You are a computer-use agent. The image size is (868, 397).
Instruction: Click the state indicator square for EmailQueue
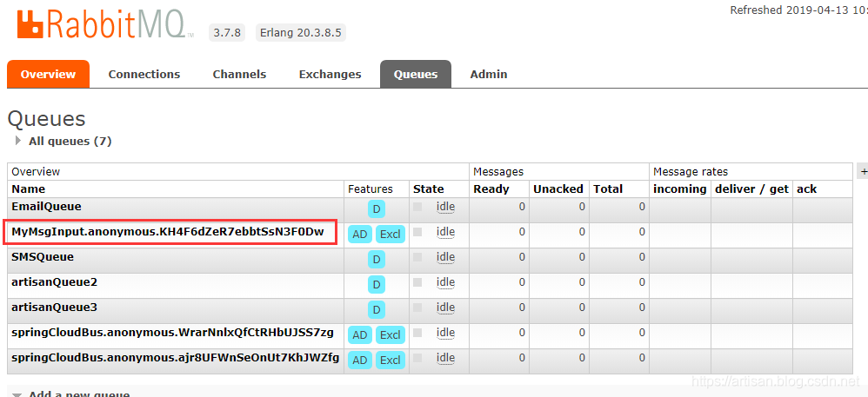pos(418,208)
